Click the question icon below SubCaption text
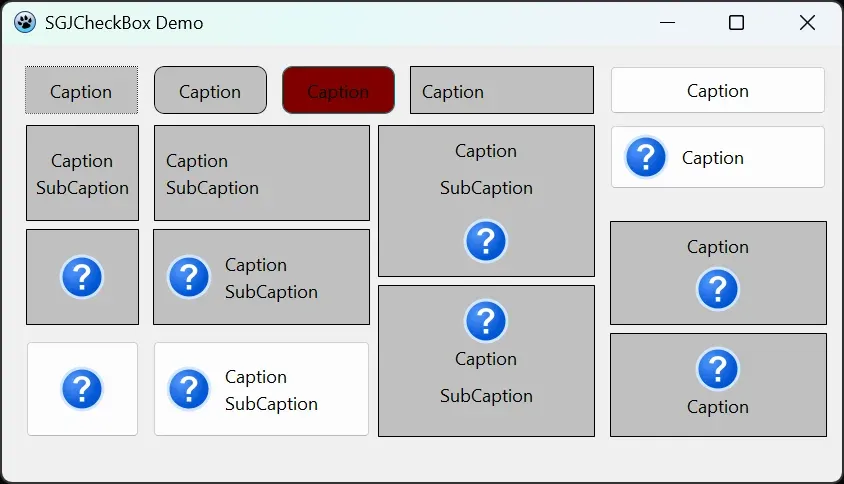844x484 pixels. pyautogui.click(x=486, y=241)
